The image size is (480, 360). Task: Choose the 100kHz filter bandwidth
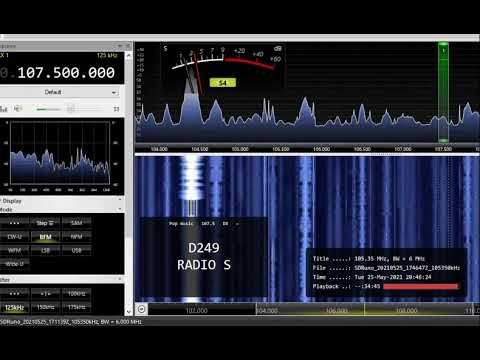76,294
